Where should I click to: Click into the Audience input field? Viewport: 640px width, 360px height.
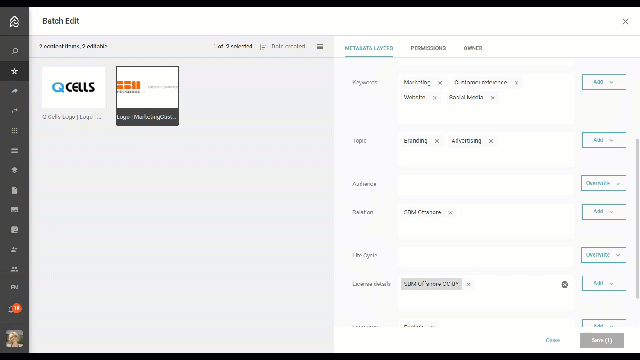(486, 184)
